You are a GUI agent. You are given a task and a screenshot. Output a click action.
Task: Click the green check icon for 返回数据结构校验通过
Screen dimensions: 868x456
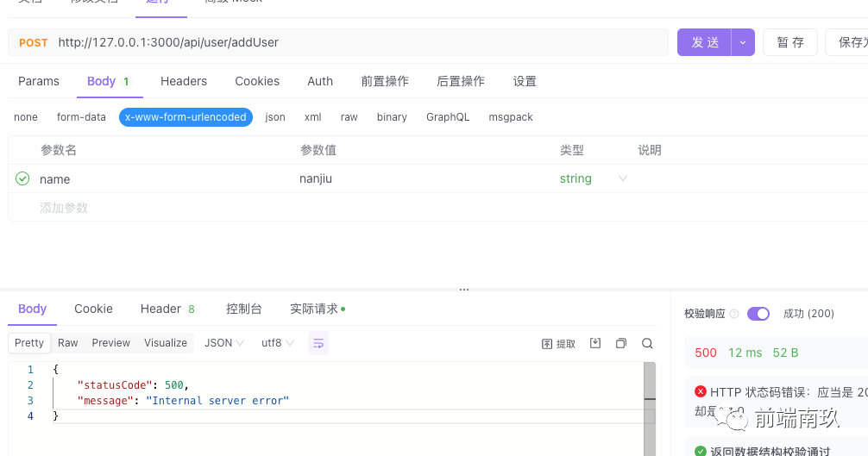[x=700, y=451]
